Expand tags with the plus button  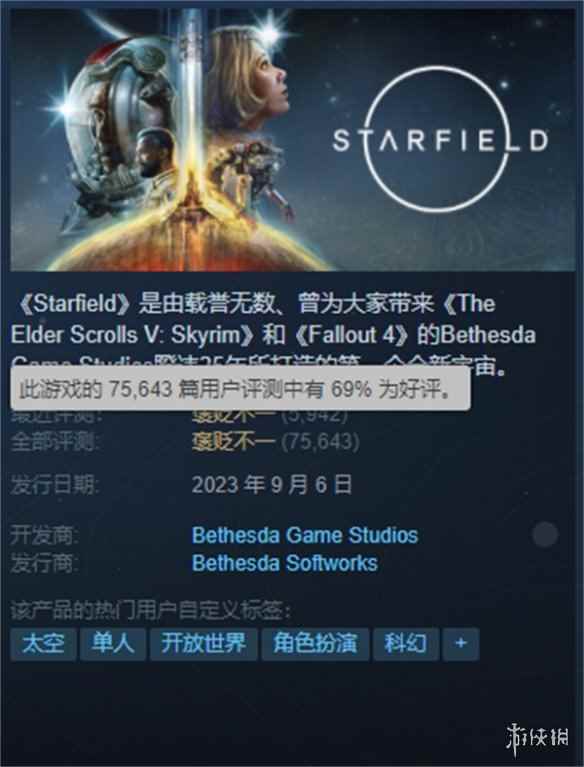461,644
